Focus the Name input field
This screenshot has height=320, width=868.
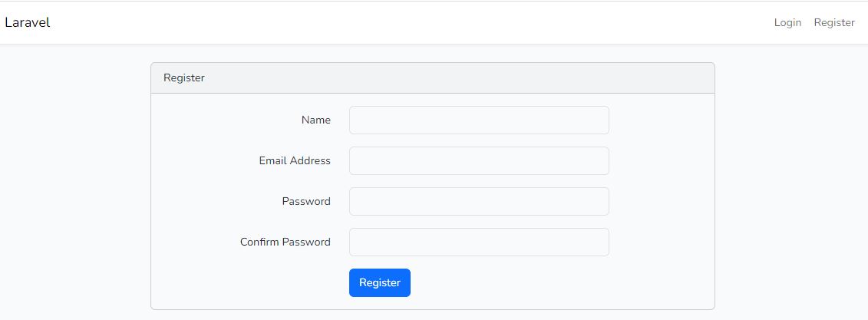(479, 120)
